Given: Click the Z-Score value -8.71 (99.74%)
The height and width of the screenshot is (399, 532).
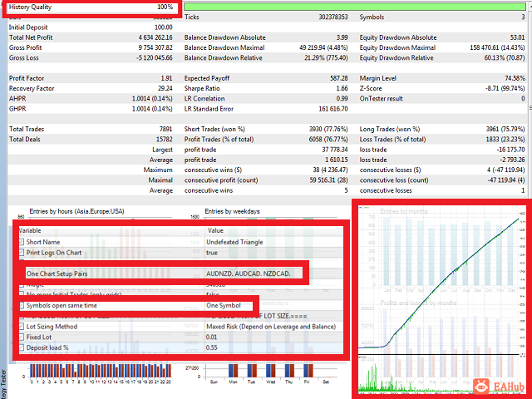Looking at the screenshot, I should [505, 88].
